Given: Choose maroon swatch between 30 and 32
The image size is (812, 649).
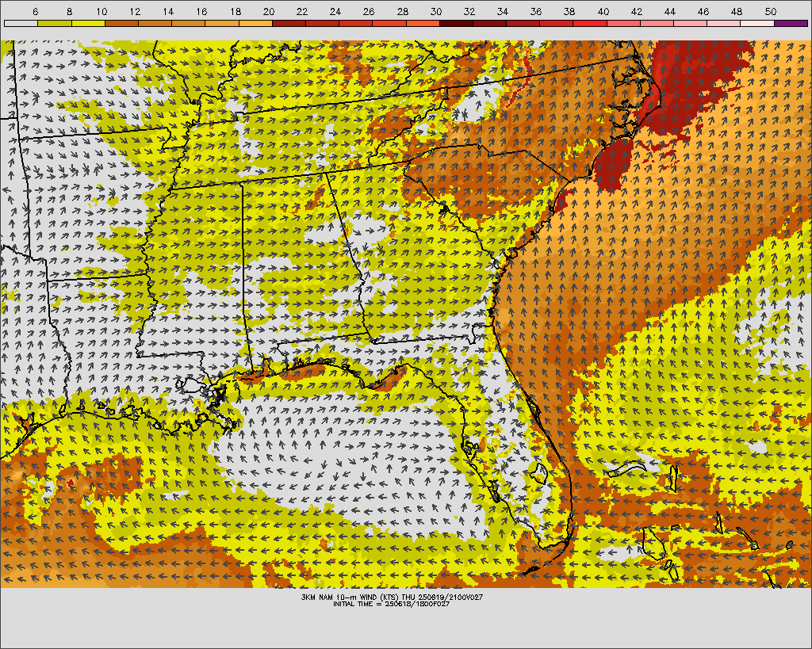Looking at the screenshot, I should pyautogui.click(x=456, y=23).
